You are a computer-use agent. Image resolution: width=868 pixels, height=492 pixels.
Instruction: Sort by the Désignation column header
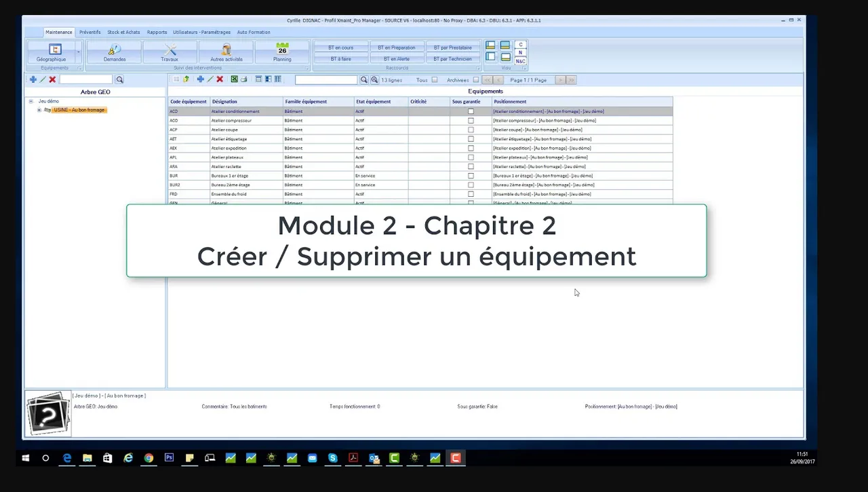(246, 102)
